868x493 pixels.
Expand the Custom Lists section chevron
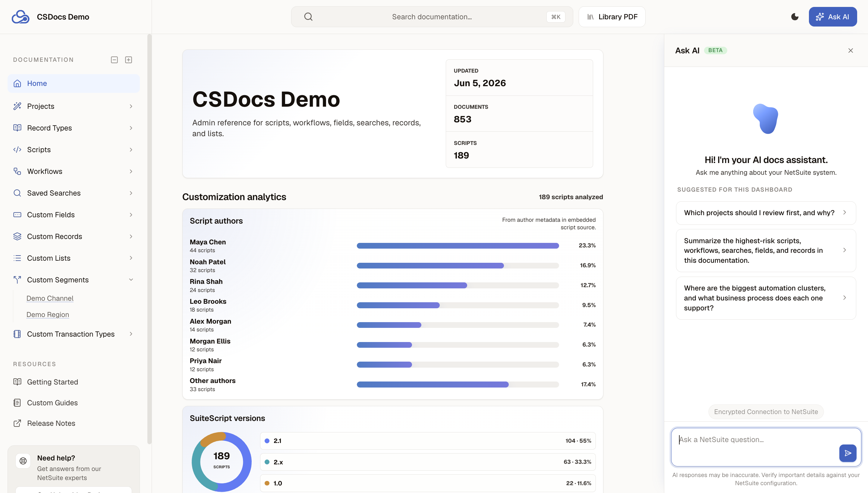click(131, 258)
